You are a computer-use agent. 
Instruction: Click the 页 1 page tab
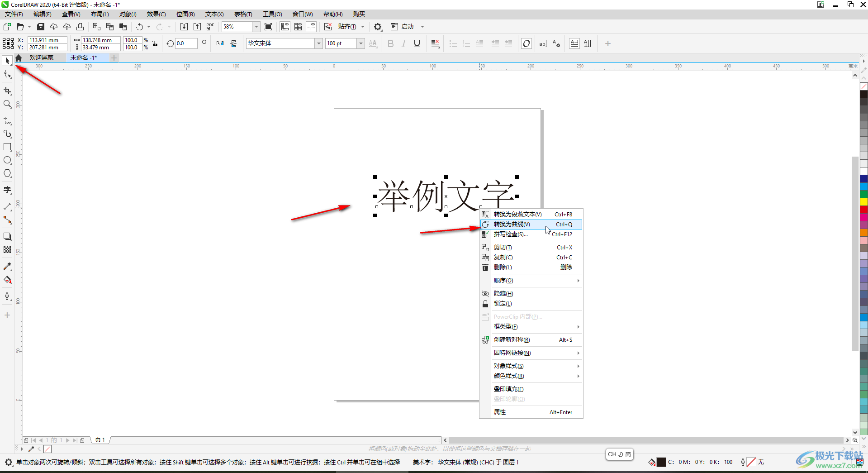tap(100, 440)
